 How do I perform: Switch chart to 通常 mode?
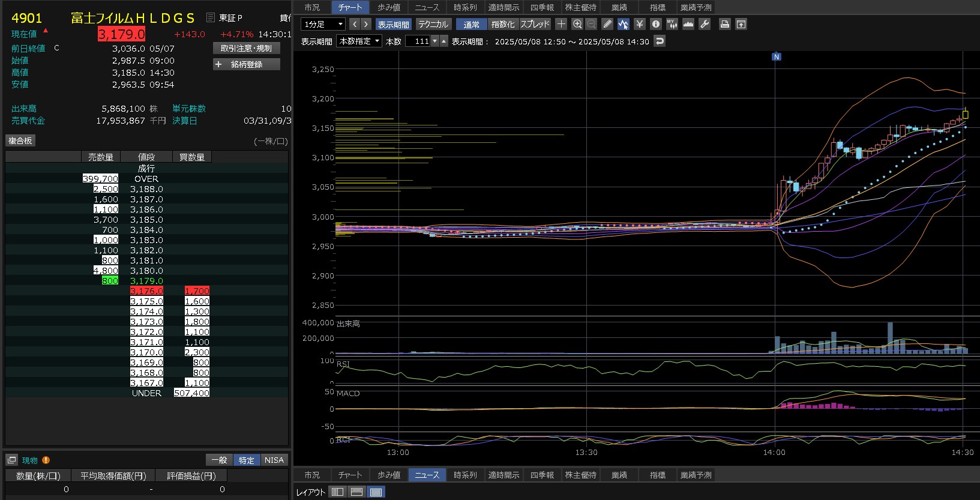click(471, 24)
